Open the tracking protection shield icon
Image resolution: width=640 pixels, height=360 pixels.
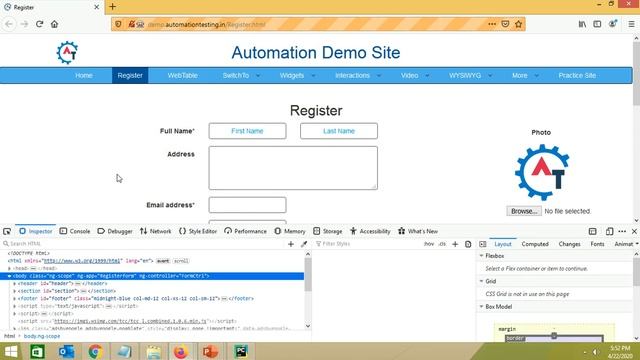118,24
